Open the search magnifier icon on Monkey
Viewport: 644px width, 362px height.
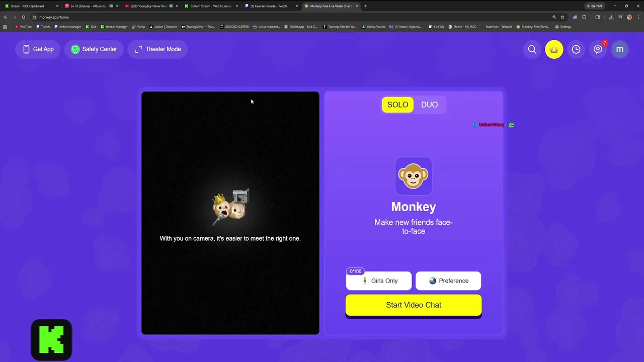[x=532, y=49]
